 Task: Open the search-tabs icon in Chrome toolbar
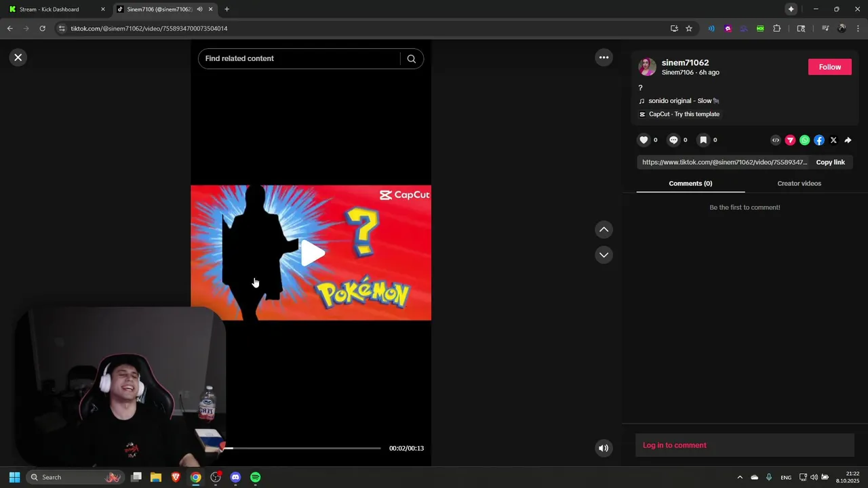(x=801, y=28)
